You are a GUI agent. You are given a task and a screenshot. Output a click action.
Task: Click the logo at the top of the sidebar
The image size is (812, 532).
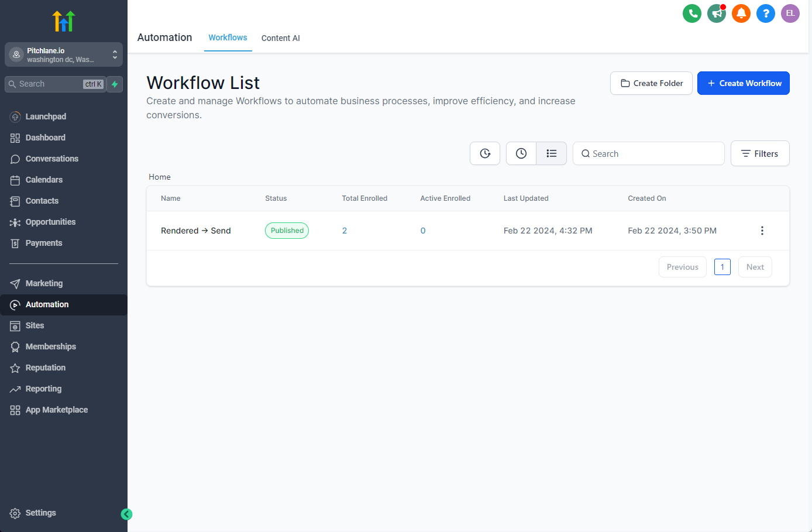tap(64, 21)
